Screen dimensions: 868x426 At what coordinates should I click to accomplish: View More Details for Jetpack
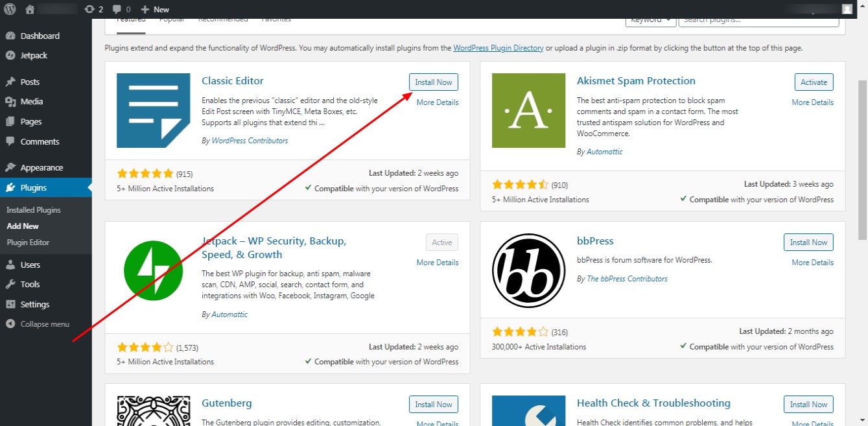point(438,263)
